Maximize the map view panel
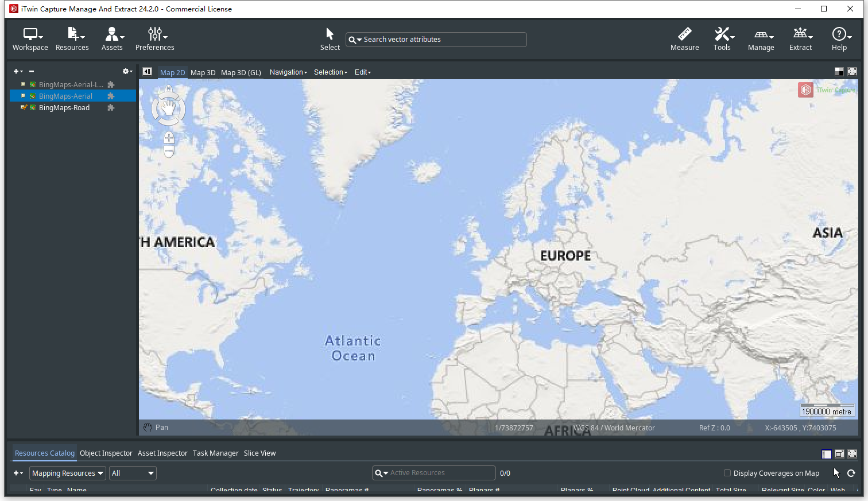The image size is (868, 501). click(x=852, y=72)
